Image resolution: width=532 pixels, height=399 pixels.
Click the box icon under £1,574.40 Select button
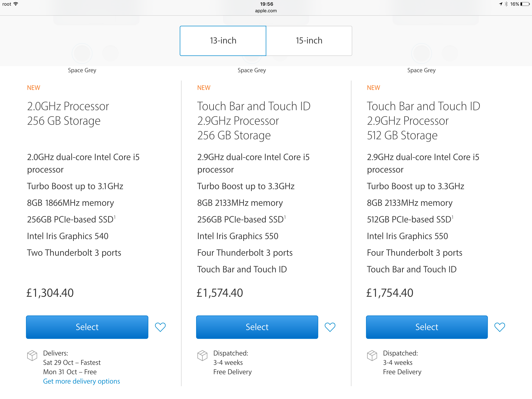(x=202, y=355)
